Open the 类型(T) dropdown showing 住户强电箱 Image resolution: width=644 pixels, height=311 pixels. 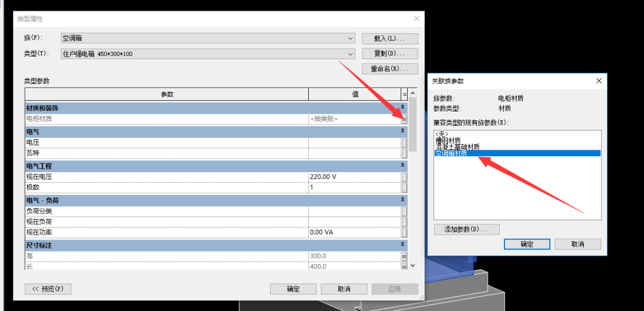208,54
